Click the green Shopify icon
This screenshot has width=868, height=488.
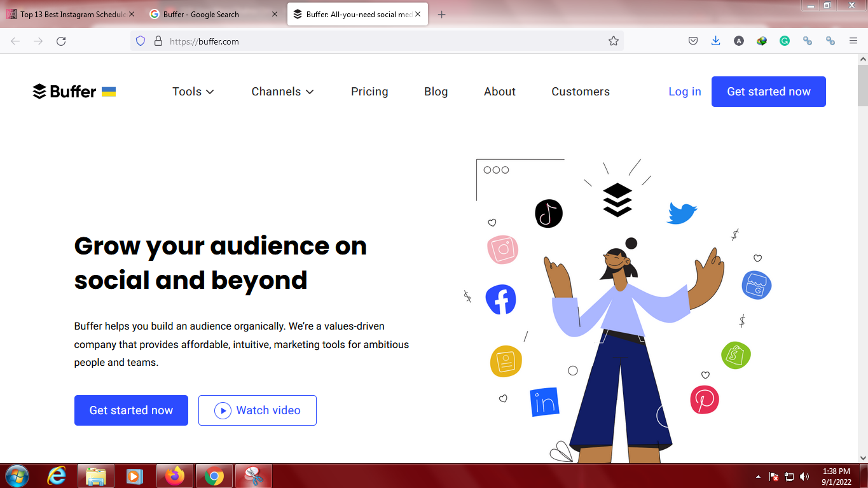tap(736, 355)
